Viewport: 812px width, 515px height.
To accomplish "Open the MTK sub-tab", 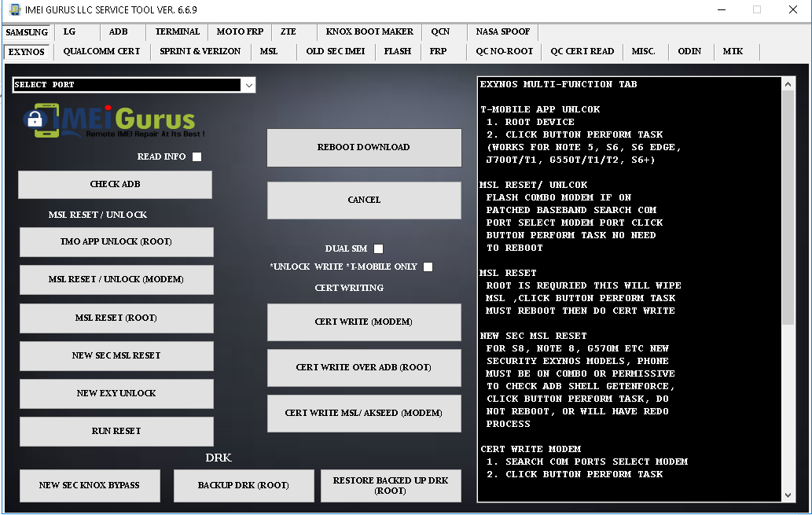I will tap(733, 51).
